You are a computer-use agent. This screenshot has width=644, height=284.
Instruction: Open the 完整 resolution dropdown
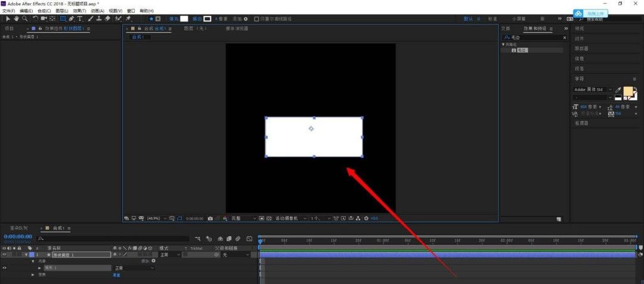tap(243, 219)
